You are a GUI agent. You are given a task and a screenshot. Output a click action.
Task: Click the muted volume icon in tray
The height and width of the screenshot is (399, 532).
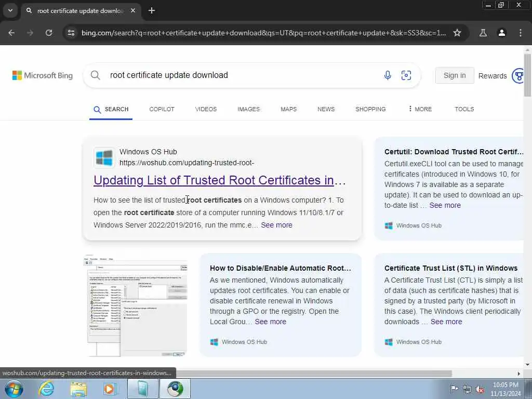(x=480, y=389)
